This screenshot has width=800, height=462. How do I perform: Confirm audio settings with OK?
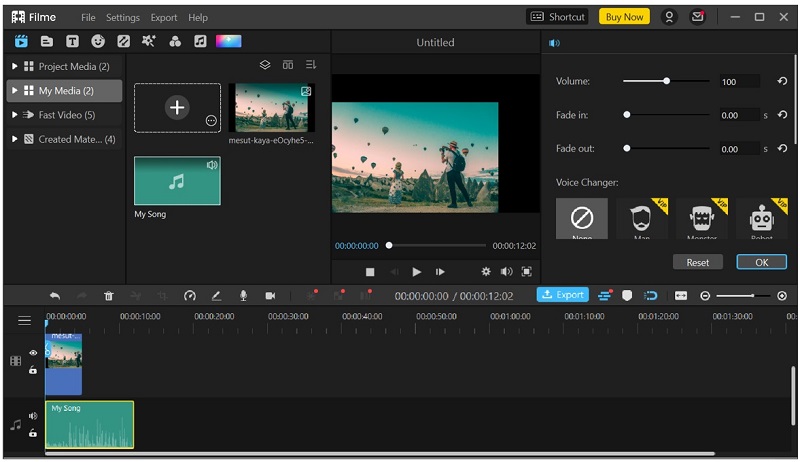762,262
